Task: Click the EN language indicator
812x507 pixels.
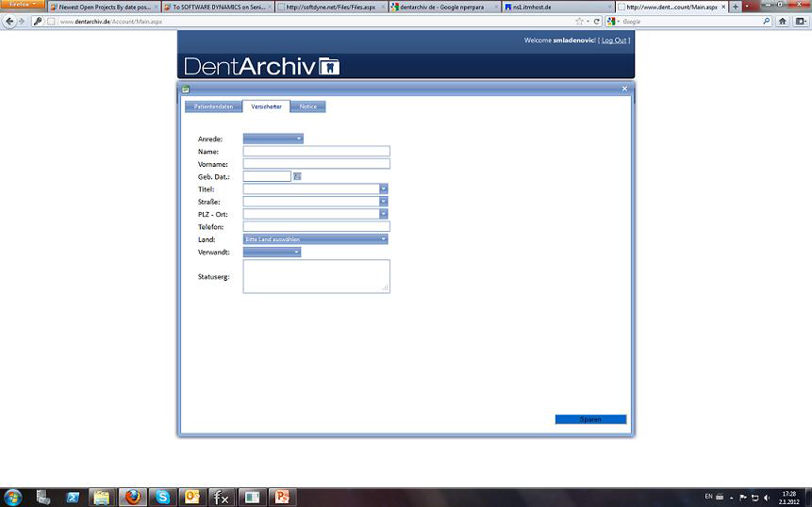Action: pyautogui.click(x=708, y=497)
